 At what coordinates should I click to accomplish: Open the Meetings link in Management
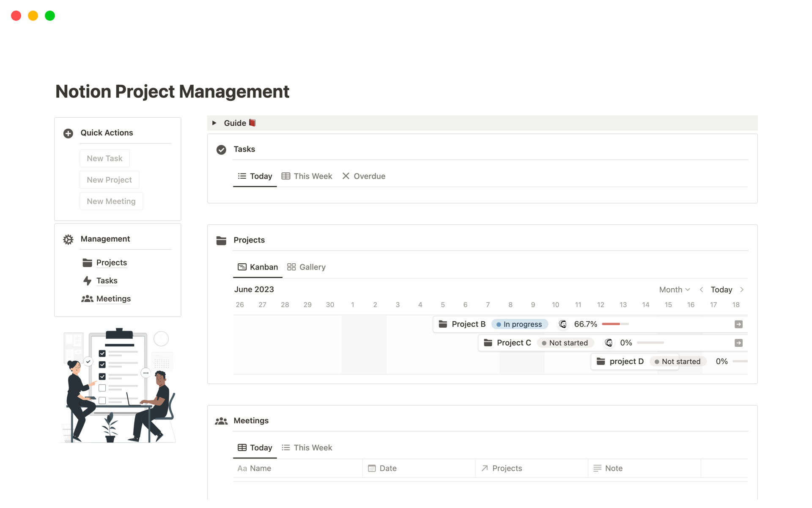tap(113, 299)
